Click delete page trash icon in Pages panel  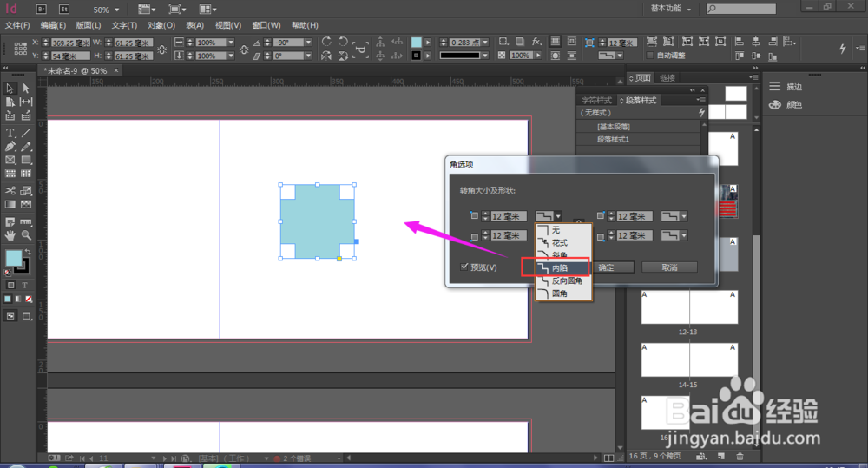[x=740, y=457]
